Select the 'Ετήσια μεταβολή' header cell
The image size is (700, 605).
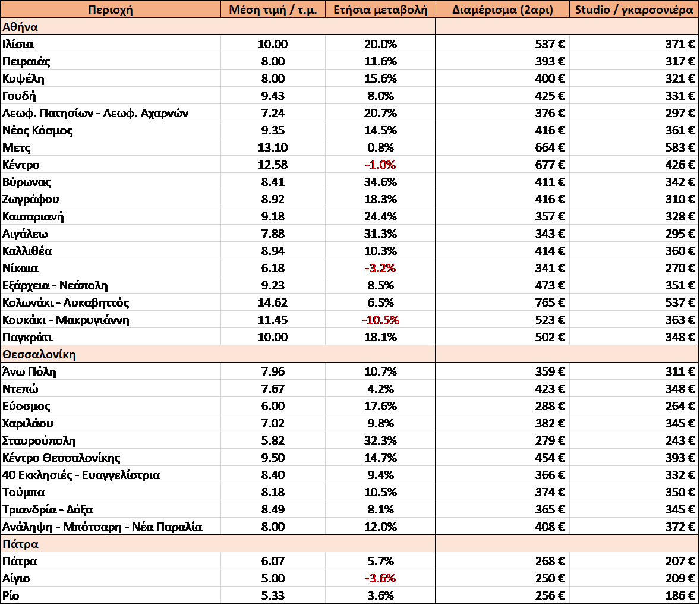pyautogui.click(x=380, y=10)
